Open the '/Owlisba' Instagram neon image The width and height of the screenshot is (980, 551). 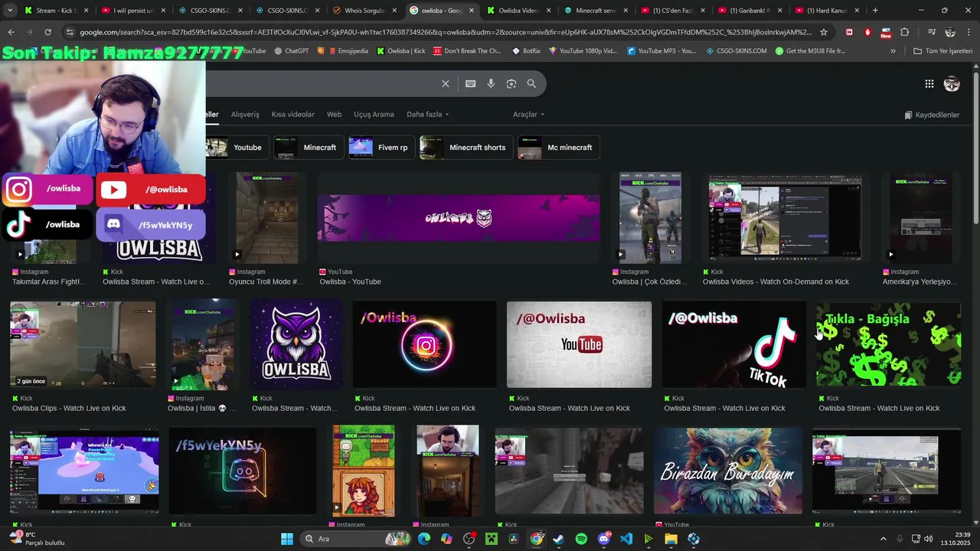424,344
